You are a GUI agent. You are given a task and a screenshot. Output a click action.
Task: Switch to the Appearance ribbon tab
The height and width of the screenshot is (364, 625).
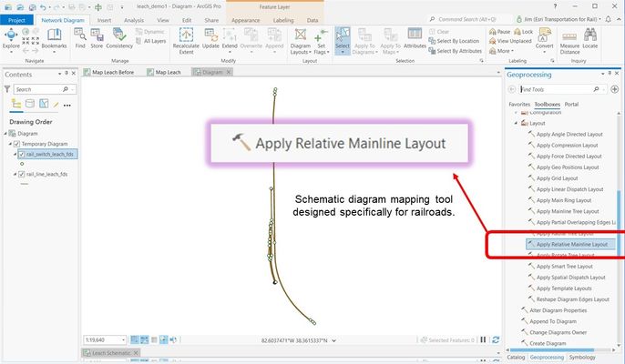coord(246,20)
